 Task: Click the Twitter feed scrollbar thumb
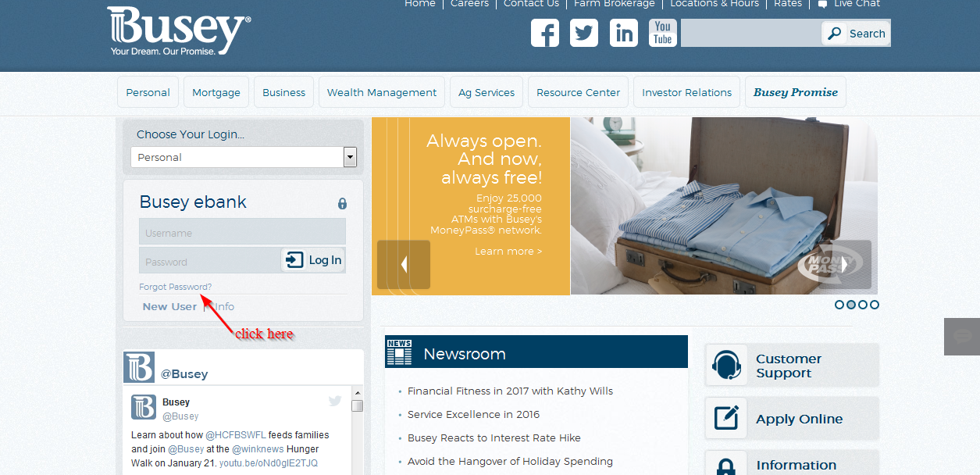357,405
